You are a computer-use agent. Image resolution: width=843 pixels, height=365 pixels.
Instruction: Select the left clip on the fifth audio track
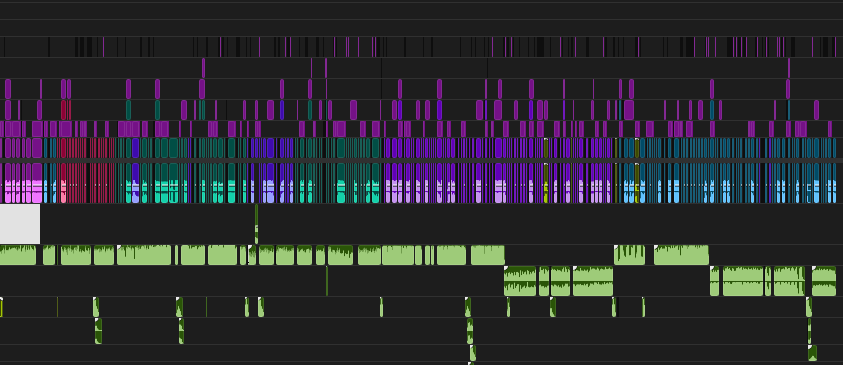tap(473, 353)
